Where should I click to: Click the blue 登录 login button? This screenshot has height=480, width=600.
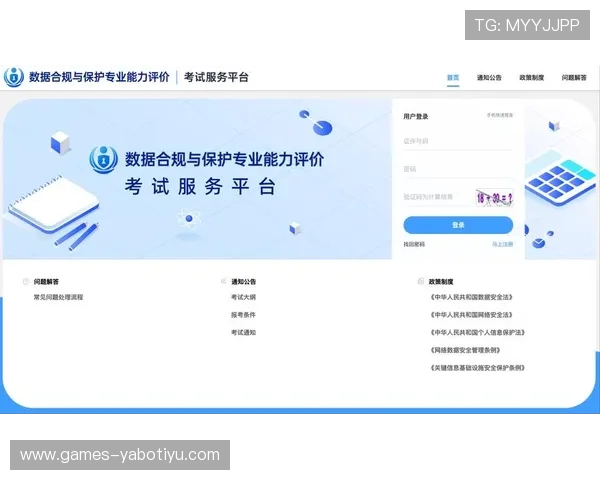tap(458, 225)
